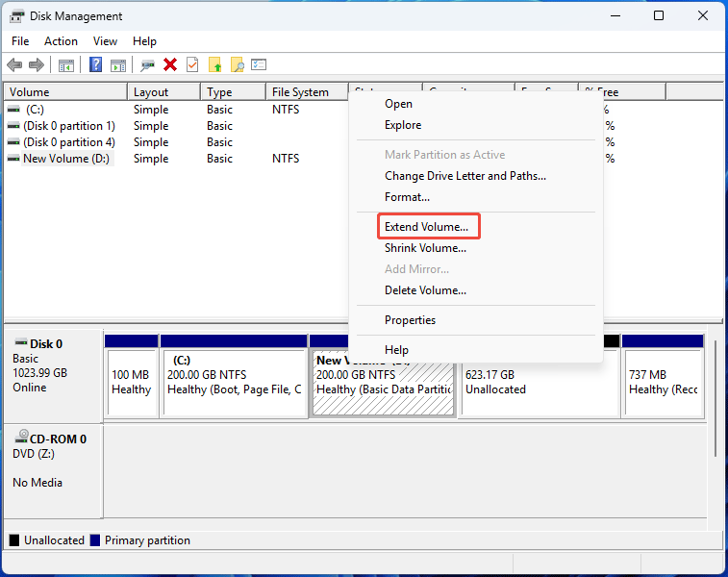Click NTFS cell in New Volume (D:) row

(x=286, y=159)
